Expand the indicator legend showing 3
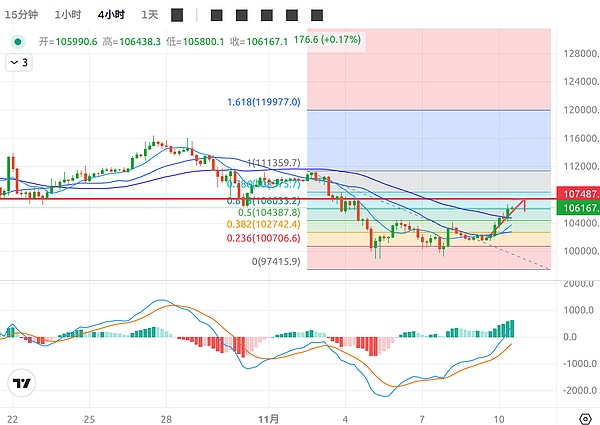This screenshot has width=600, height=425. tap(20, 62)
